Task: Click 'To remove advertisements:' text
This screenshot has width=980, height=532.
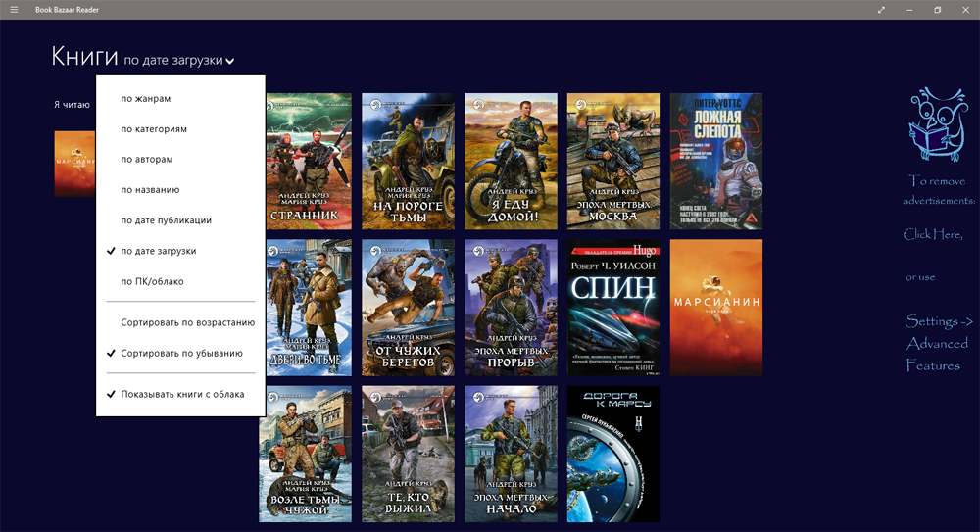Action: pos(938,191)
